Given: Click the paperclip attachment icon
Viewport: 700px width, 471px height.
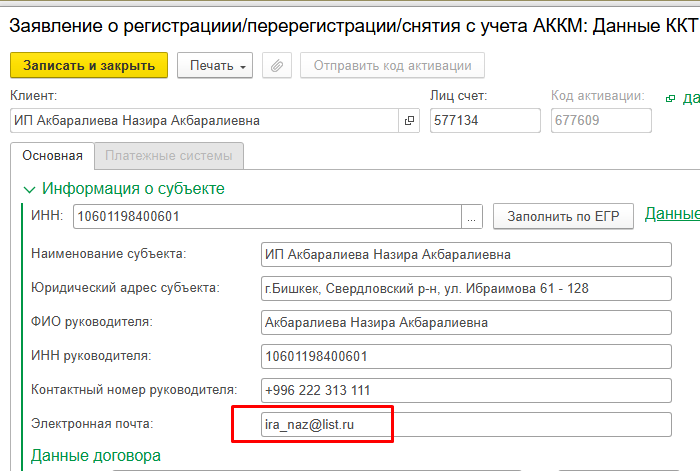Looking at the screenshot, I should 277,66.
